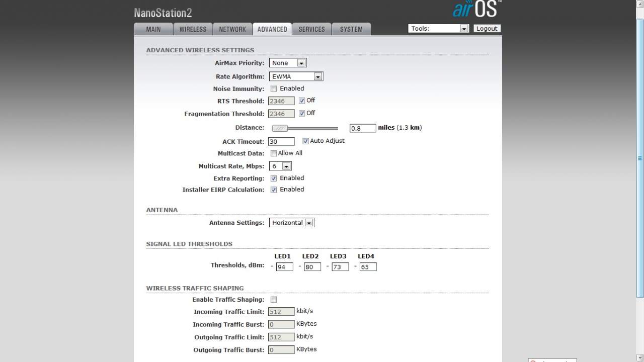Open the Antenna Settings dropdown
Image resolution: width=644 pixels, height=362 pixels.
[x=292, y=223]
